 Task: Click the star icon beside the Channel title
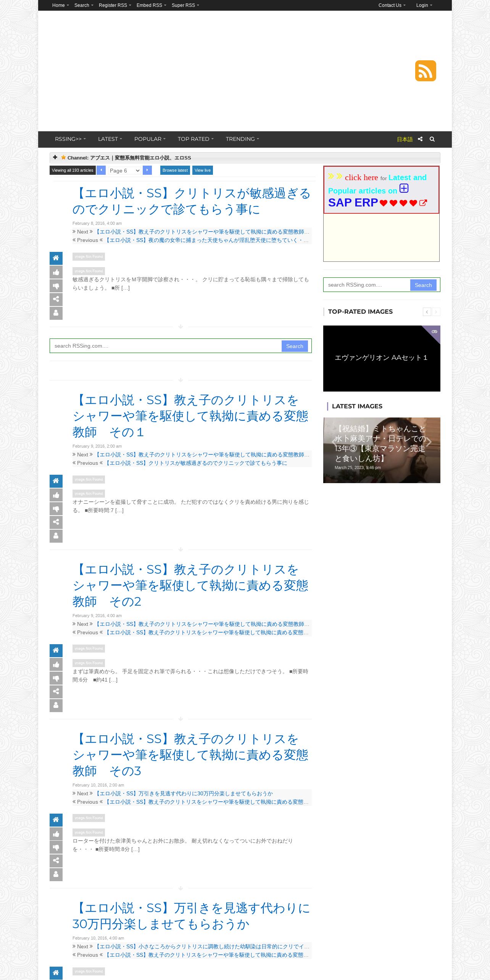pyautogui.click(x=63, y=157)
